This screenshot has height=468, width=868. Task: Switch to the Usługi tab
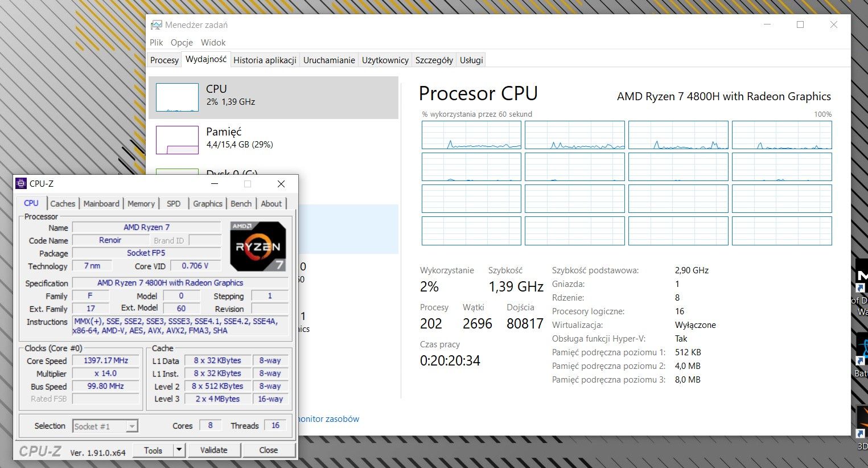coord(471,60)
